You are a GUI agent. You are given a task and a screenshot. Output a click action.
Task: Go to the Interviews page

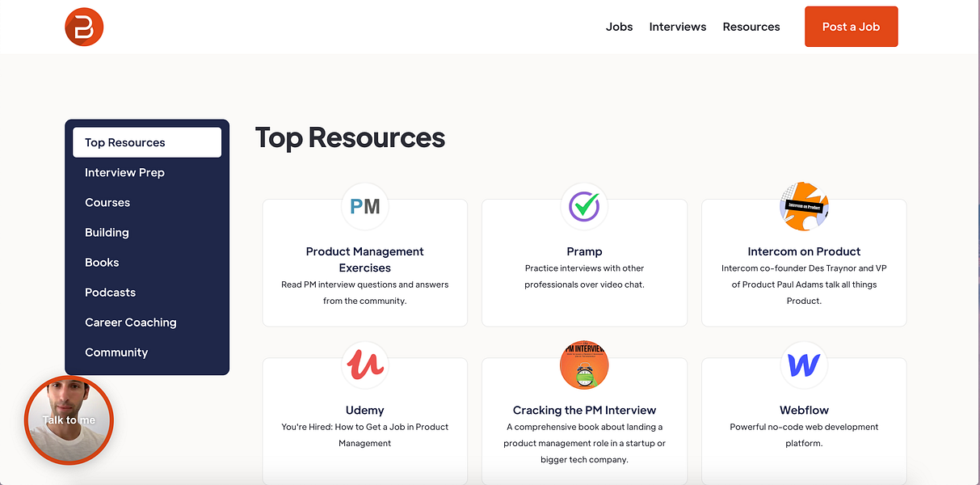click(678, 27)
